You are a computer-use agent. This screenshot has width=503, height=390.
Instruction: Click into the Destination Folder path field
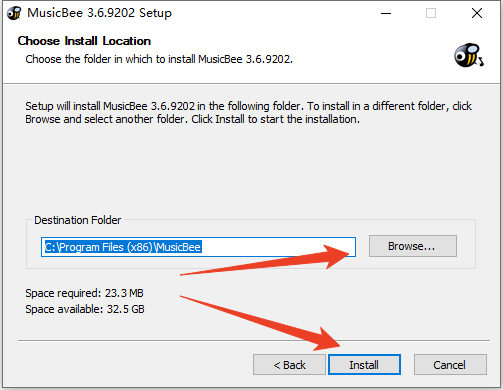pyautogui.click(x=198, y=247)
